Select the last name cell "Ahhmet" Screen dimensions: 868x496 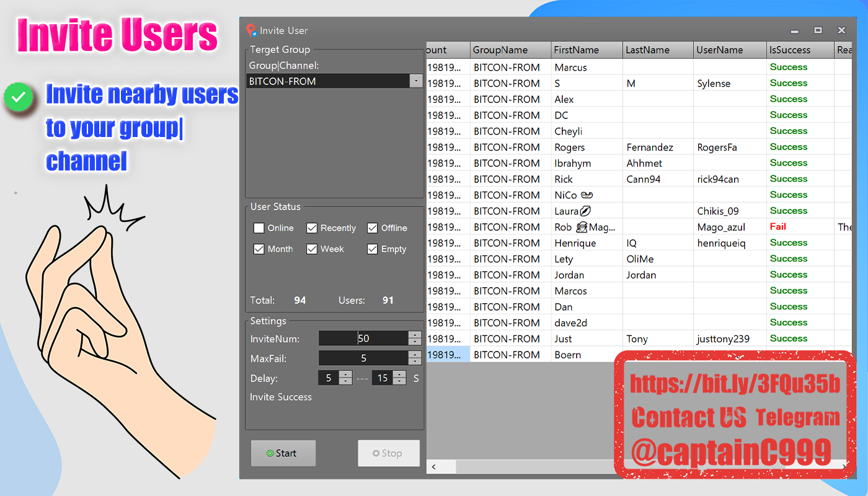658,163
